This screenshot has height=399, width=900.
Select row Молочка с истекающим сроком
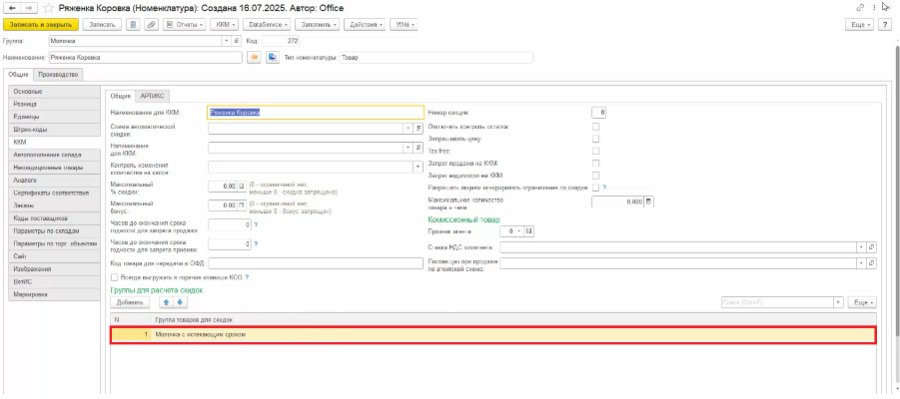point(493,335)
